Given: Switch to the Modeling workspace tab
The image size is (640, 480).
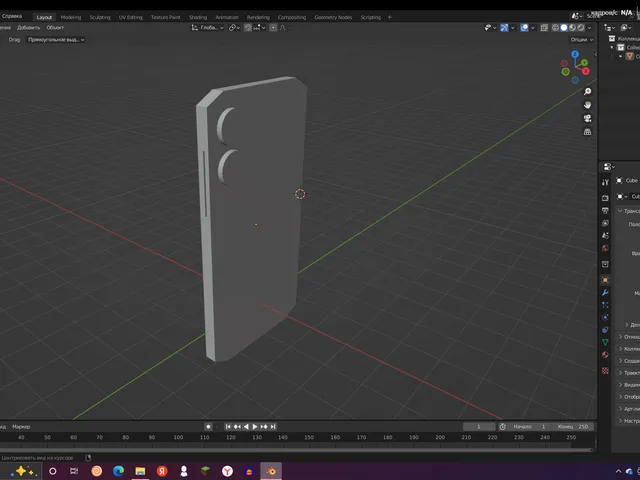Looking at the screenshot, I should 71,17.
